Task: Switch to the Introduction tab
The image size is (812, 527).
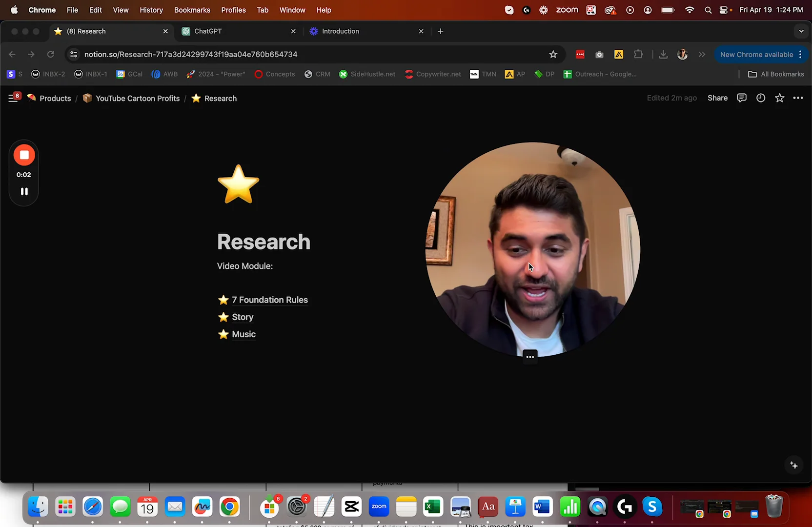Action: (366, 31)
